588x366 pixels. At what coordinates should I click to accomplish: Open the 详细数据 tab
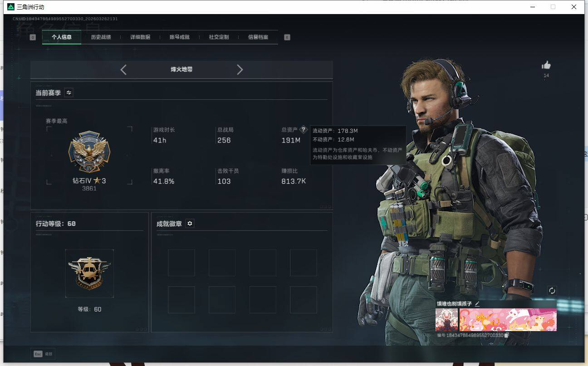point(140,37)
